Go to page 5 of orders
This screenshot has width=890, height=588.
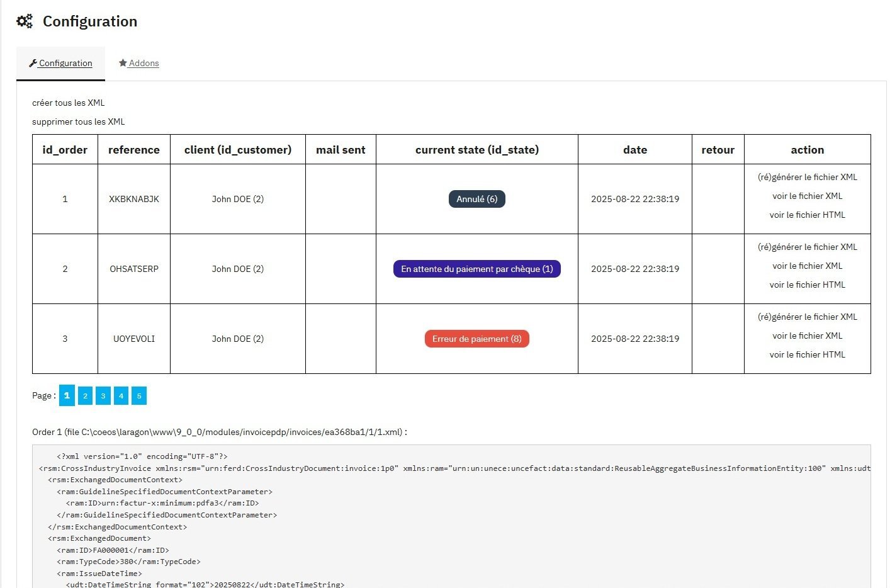pos(139,395)
